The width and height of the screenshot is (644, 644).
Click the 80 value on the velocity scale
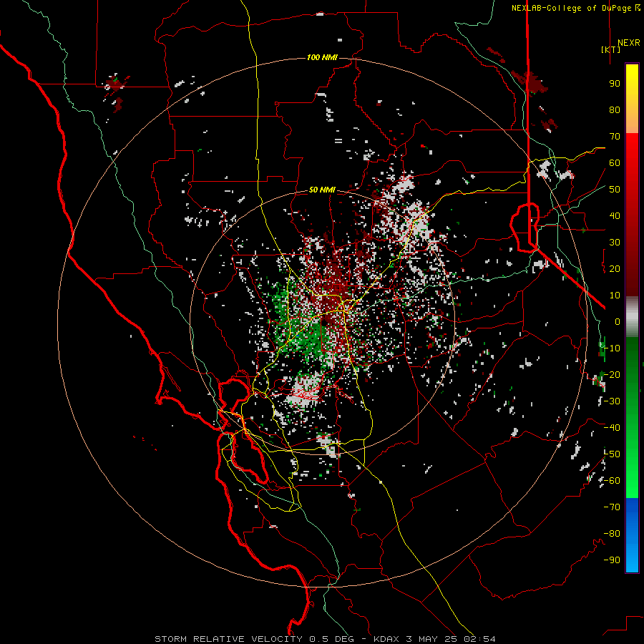pyautogui.click(x=615, y=110)
